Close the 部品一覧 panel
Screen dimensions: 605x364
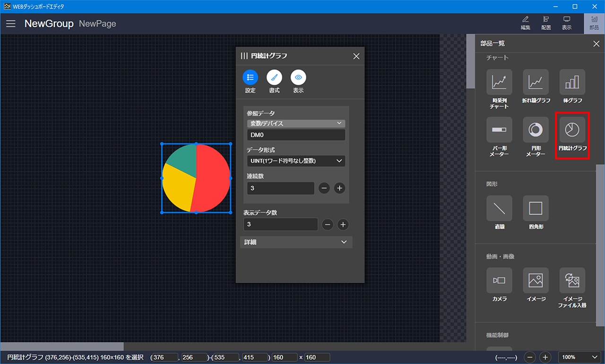tap(596, 44)
